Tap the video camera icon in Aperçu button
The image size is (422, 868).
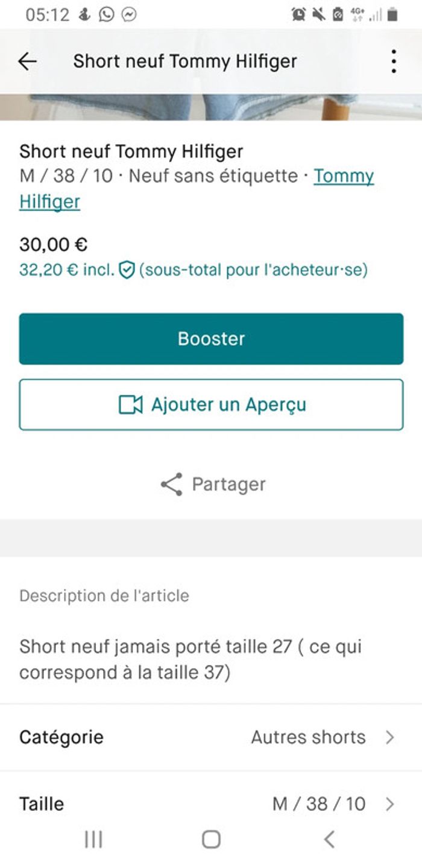[130, 405]
